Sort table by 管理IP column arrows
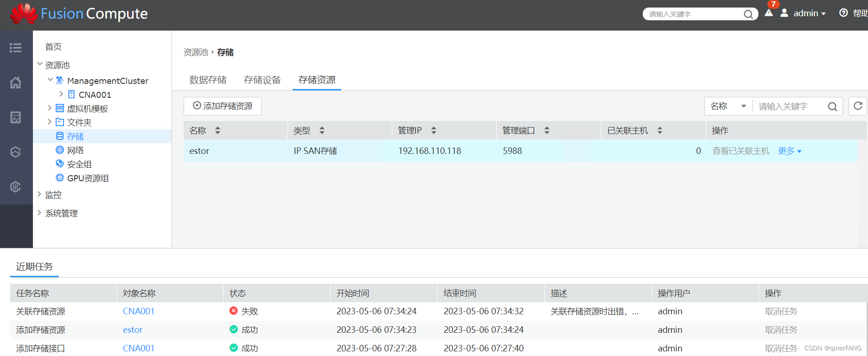This screenshot has height=356, width=868. 434,131
